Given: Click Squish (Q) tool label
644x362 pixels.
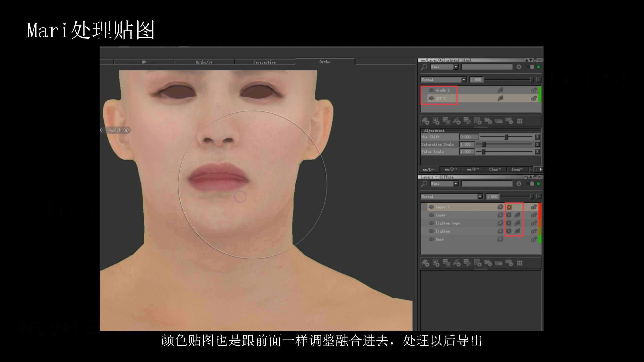Looking at the screenshot, I should pos(118,130).
